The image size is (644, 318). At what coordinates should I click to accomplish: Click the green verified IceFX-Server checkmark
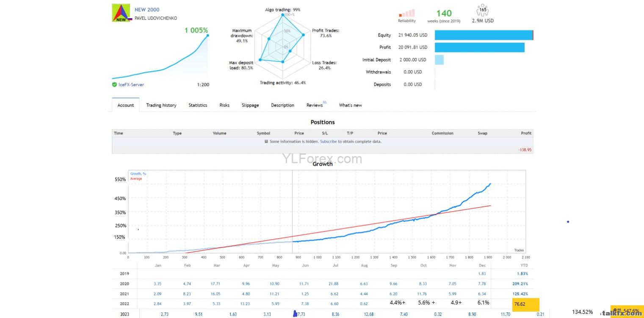(x=114, y=84)
